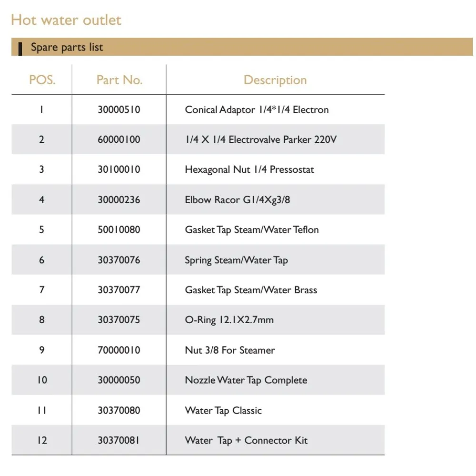Select part number 30000510

pos(119,110)
